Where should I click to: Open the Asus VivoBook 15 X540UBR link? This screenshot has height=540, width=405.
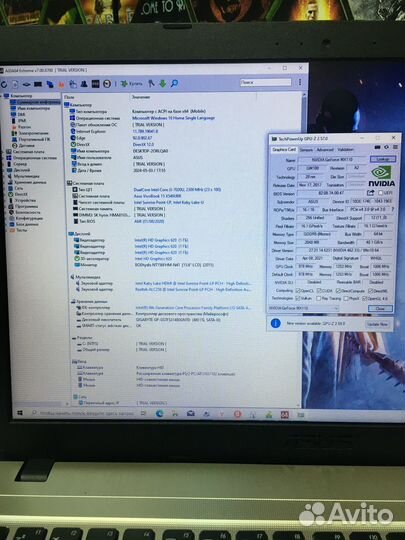157,196
